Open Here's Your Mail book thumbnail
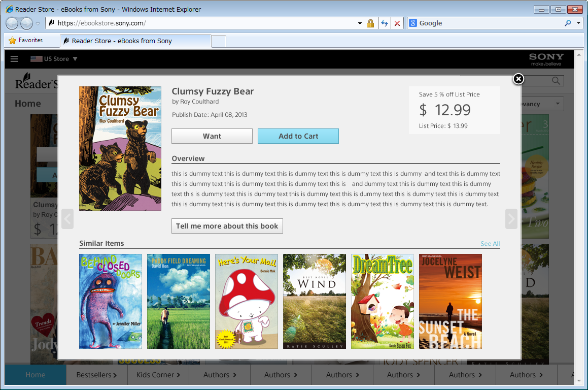Viewport: 588px width, 390px height. click(x=247, y=302)
